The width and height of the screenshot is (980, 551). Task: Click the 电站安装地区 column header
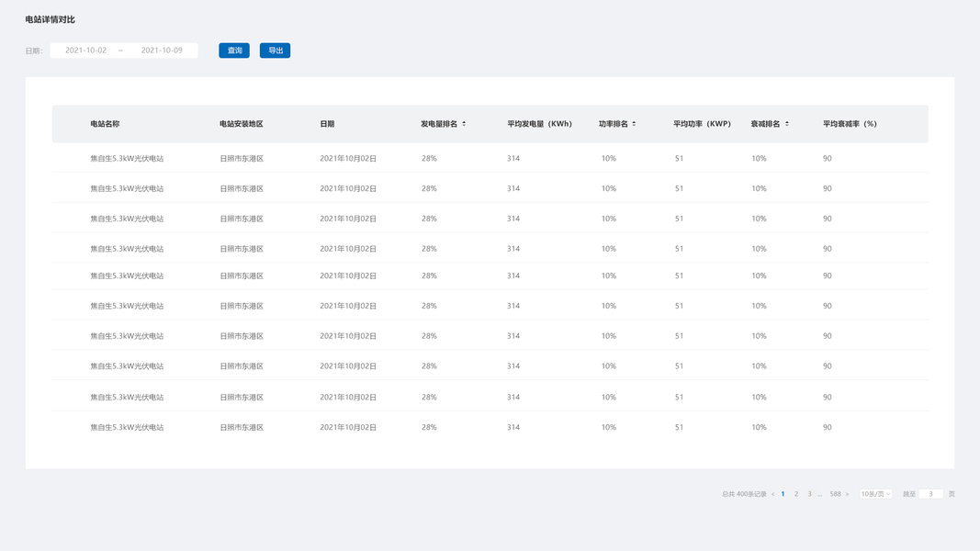pyautogui.click(x=242, y=124)
